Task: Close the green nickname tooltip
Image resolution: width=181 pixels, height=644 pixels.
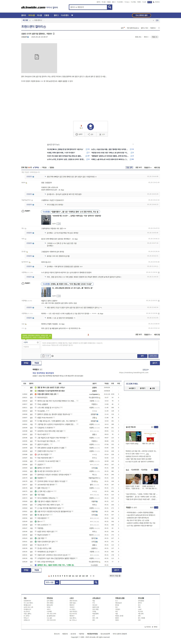Action: point(50,336)
